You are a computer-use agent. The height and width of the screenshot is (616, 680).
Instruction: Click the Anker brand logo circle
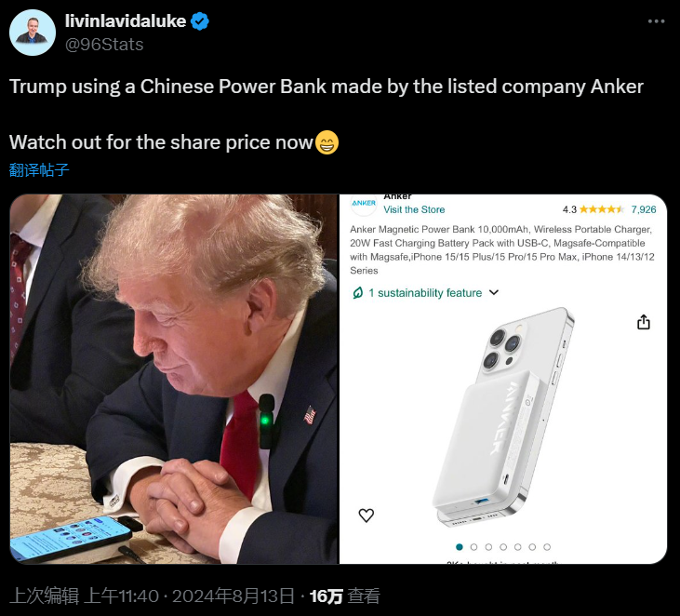click(x=364, y=204)
